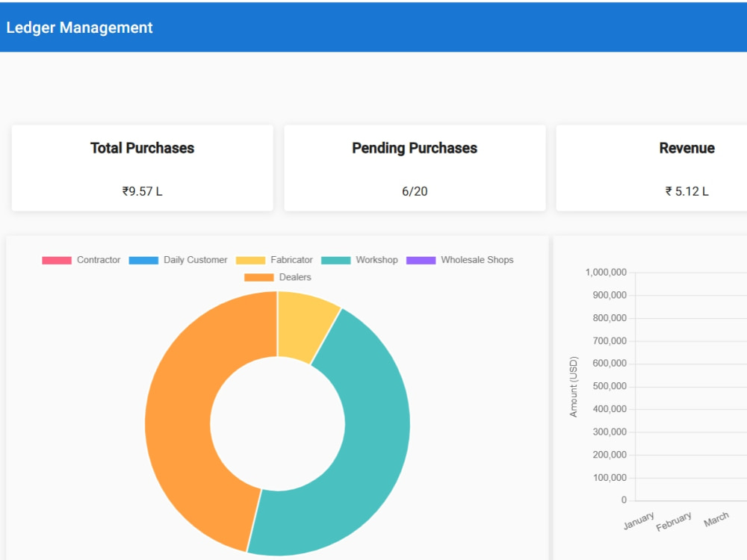Toggle the Dealers legend color swatch

pyautogui.click(x=258, y=277)
